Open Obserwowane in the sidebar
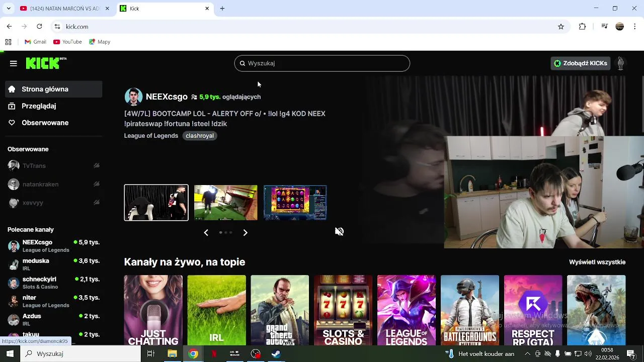 point(54,123)
